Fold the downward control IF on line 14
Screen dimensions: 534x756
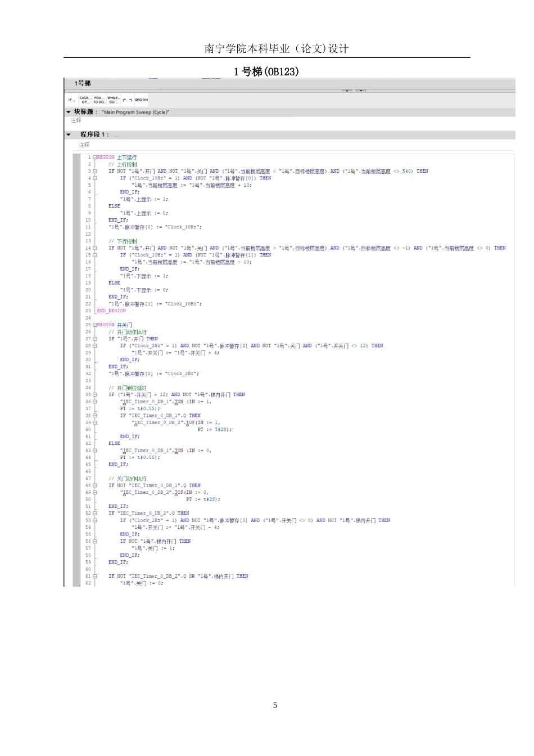(x=95, y=248)
